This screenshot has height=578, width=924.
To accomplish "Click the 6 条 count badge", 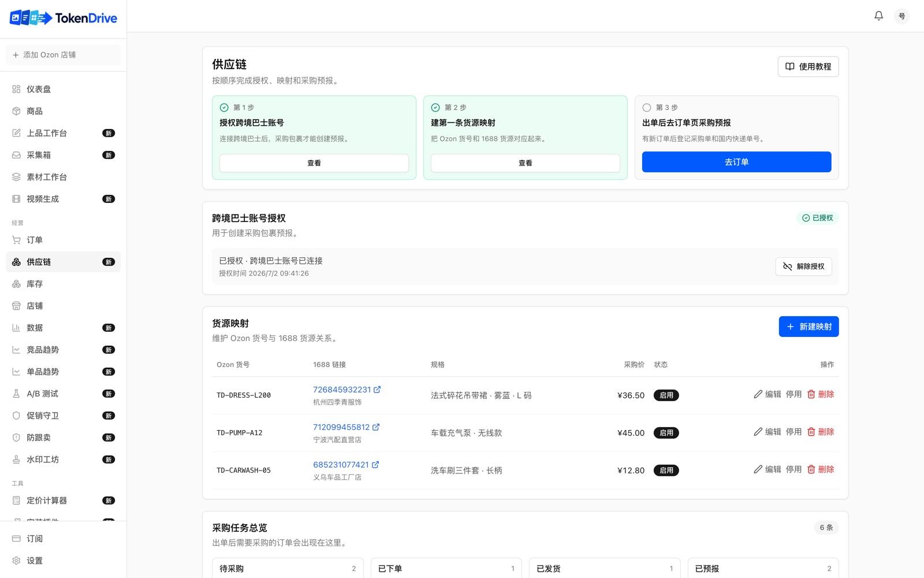I will click(x=826, y=527).
